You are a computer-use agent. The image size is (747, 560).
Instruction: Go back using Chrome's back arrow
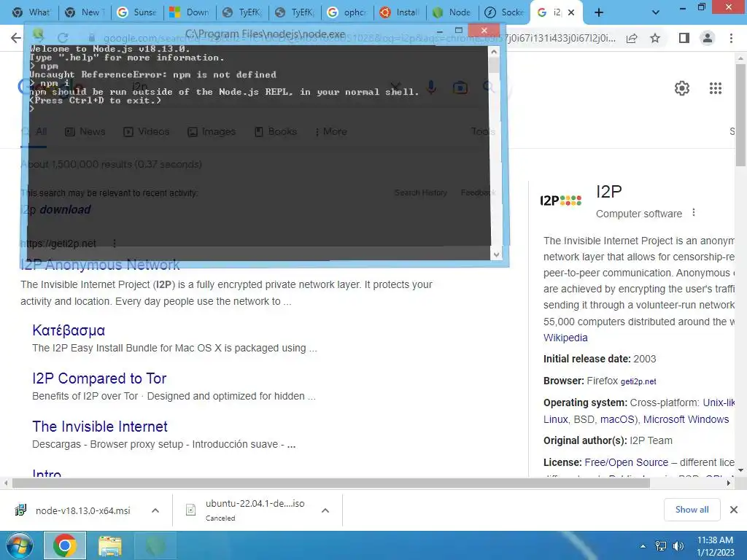16,38
